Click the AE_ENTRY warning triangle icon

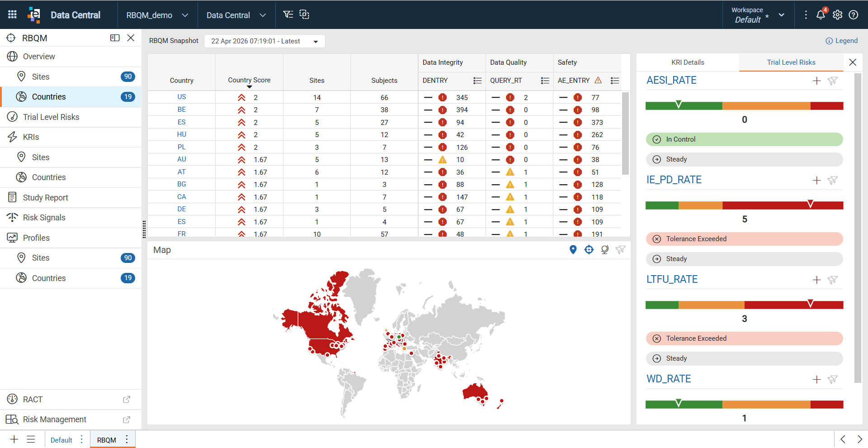598,80
